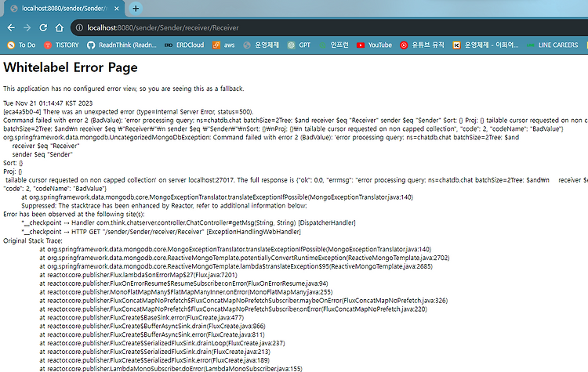Click the LambdaMonoSubscriber.java:155 stack line

[x=171, y=369]
